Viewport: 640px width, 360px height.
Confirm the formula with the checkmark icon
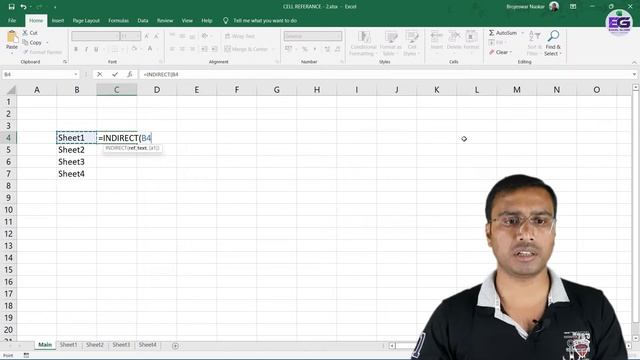[x=115, y=74]
